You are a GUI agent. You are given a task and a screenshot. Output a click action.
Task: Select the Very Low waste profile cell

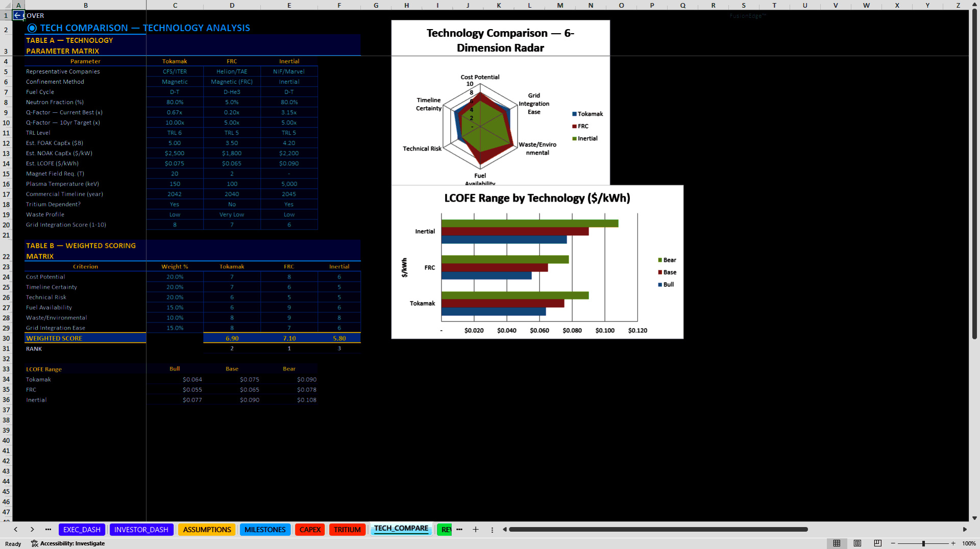[232, 214]
